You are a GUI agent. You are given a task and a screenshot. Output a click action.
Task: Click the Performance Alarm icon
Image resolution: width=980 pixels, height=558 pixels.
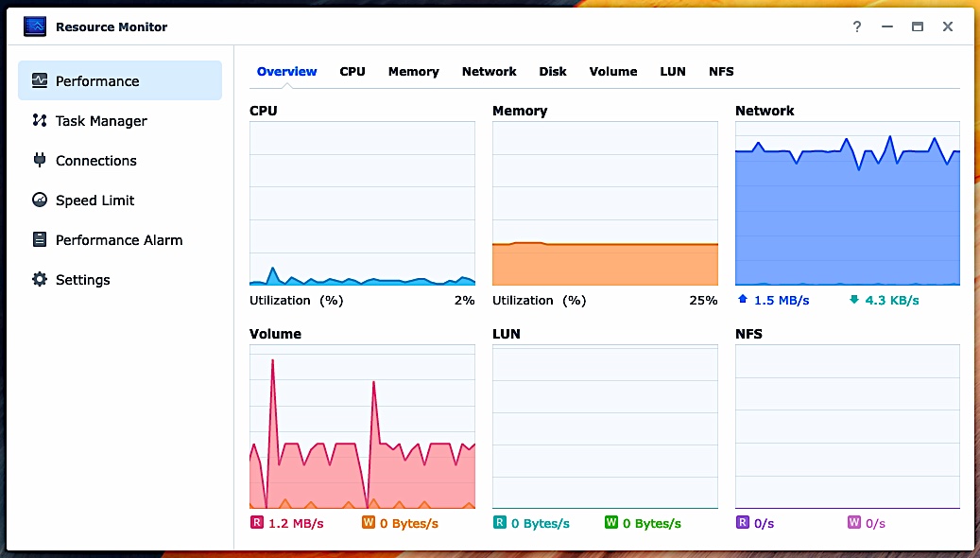[x=40, y=240]
